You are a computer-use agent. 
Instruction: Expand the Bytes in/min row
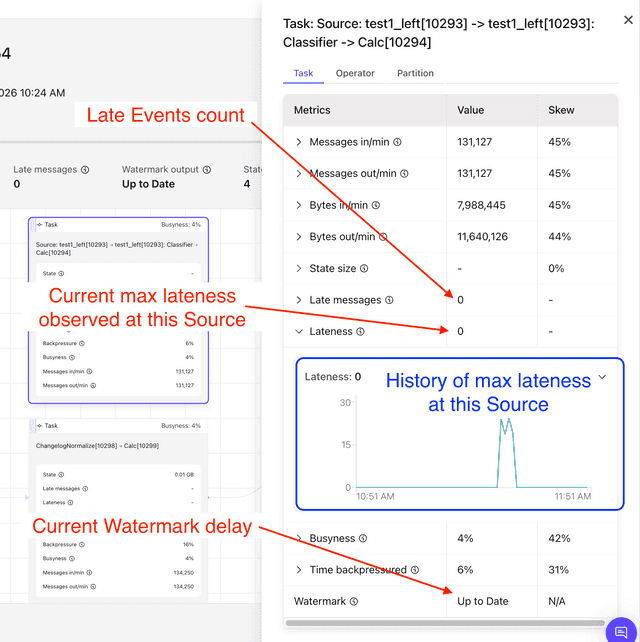(x=299, y=205)
